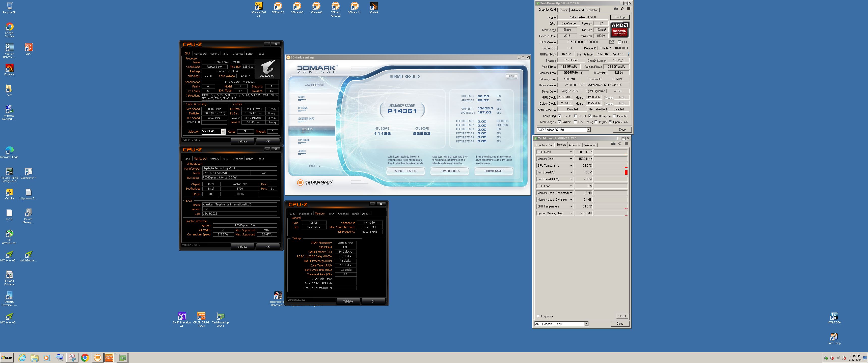Screen dimensions: 868x363
Task: Share BIOS via export icon in GPU-Z
Action: pyautogui.click(x=612, y=42)
